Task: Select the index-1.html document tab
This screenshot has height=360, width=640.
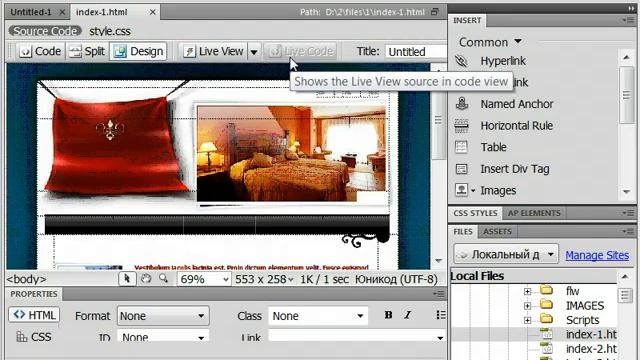Action: pyautogui.click(x=102, y=12)
